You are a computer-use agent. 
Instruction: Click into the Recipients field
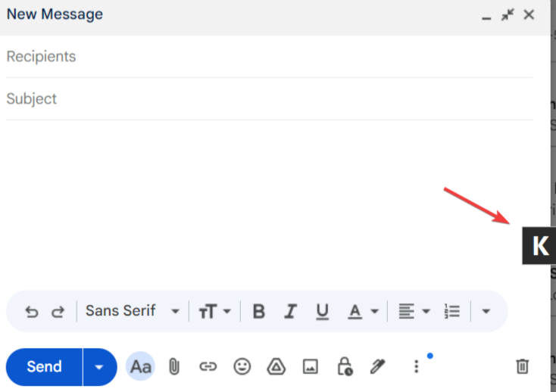[269, 57]
